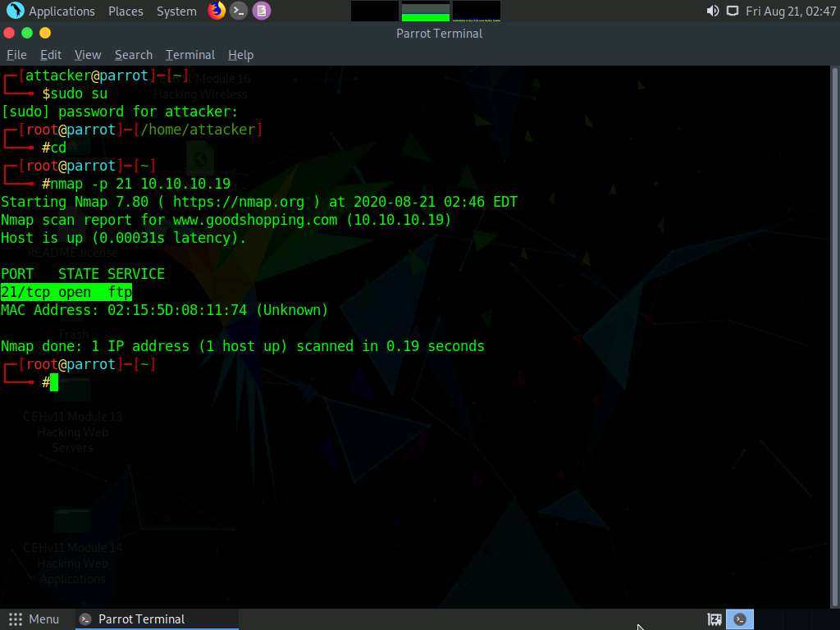Open the Help menu in terminal
Viewport: 840px width, 630px height.
pos(240,55)
